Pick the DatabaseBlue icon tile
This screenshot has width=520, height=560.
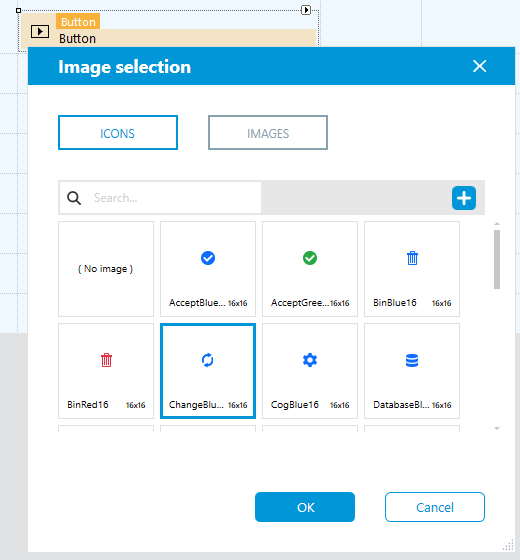point(412,371)
